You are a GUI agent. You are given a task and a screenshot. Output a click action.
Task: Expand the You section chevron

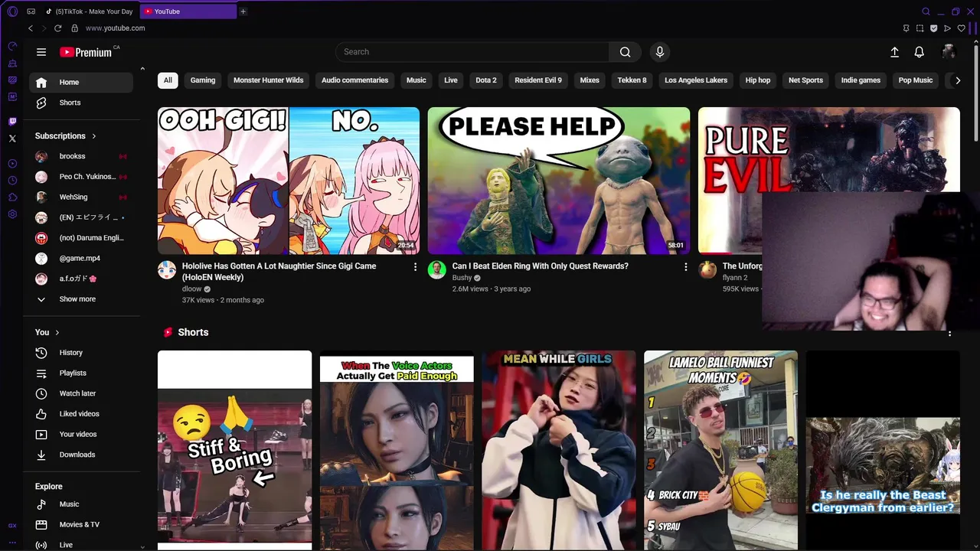click(57, 332)
